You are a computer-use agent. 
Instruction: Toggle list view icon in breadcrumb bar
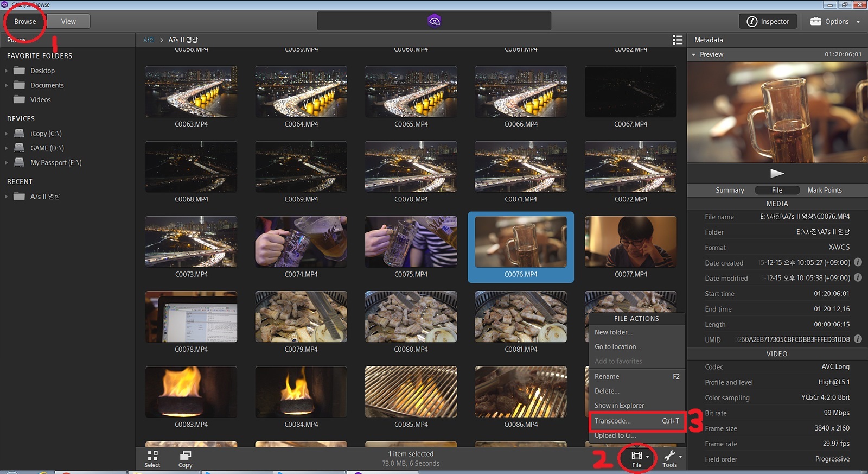pos(678,40)
